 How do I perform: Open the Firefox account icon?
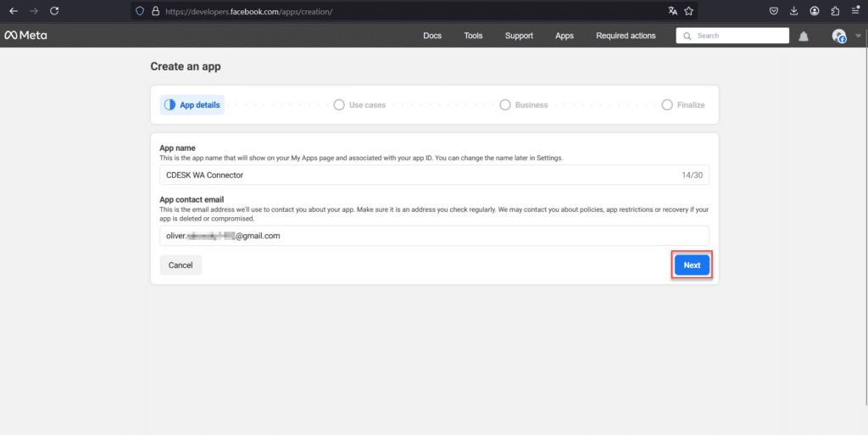pyautogui.click(x=815, y=10)
